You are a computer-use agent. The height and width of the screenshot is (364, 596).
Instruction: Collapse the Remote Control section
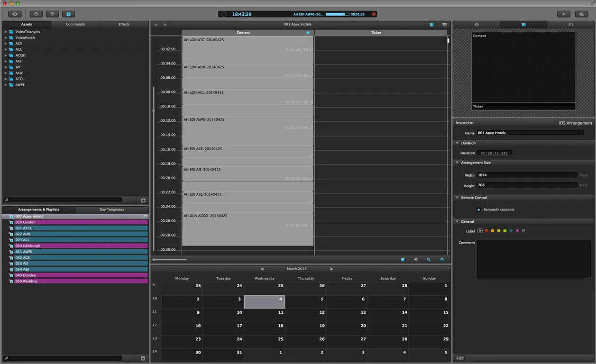point(457,198)
